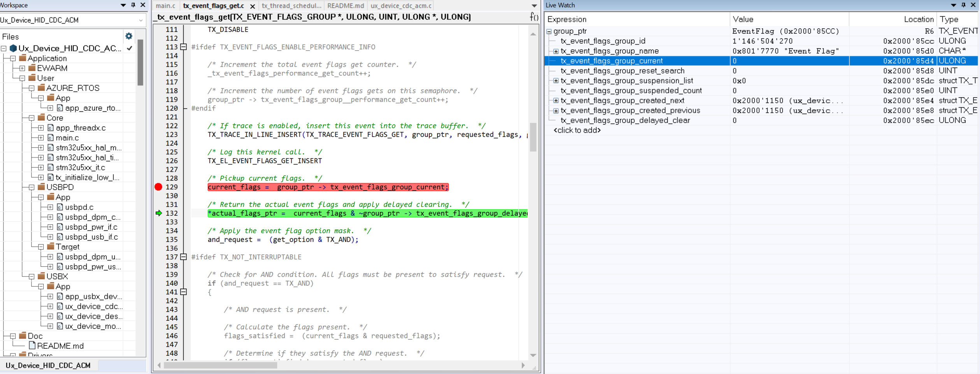
Task: Click the checkmark beside Ux_Device_HID_CDC_AC project
Action: coord(129,48)
